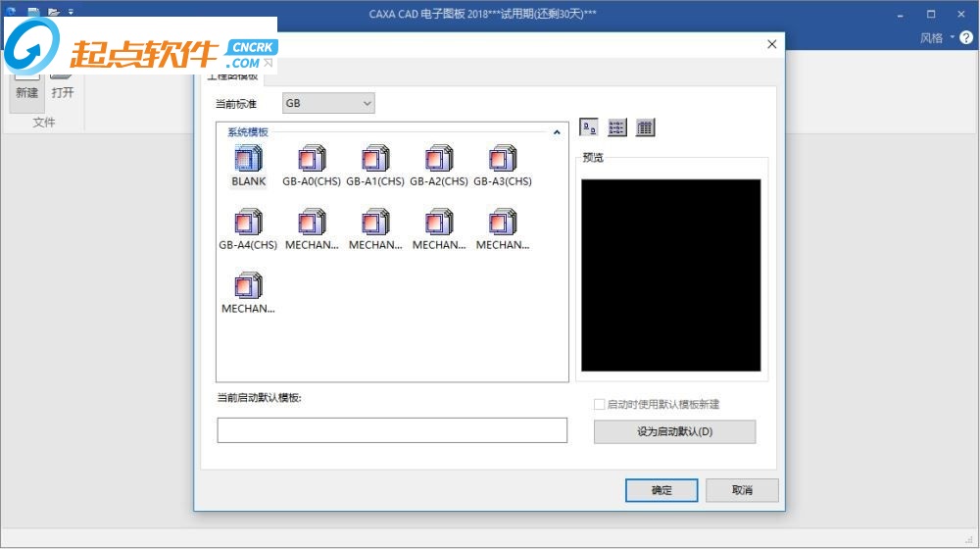The width and height of the screenshot is (980, 549).
Task: Collapse the 系统模板 group
Action: click(x=557, y=132)
